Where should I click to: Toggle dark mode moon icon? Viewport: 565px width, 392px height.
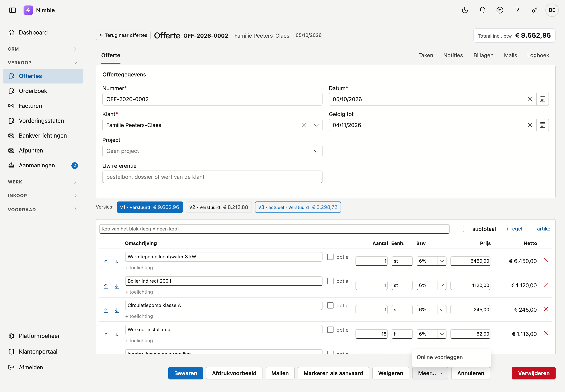(465, 10)
